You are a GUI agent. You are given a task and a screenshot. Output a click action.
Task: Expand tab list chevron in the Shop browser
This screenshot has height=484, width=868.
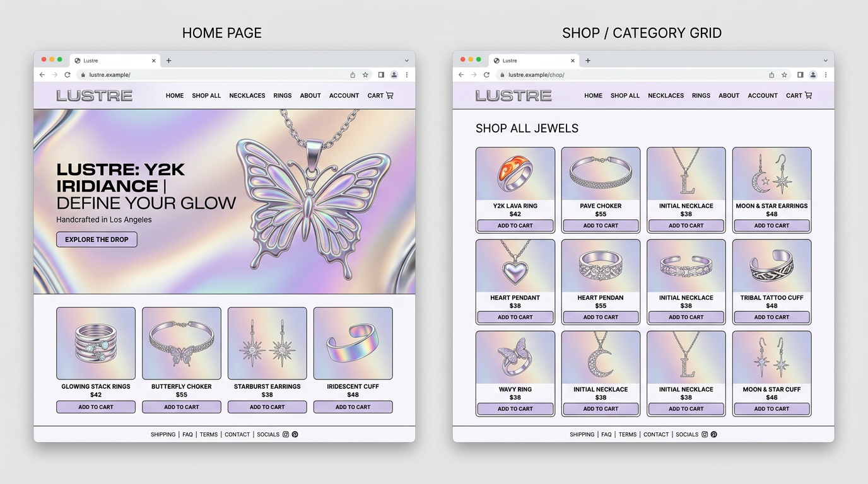[825, 60]
